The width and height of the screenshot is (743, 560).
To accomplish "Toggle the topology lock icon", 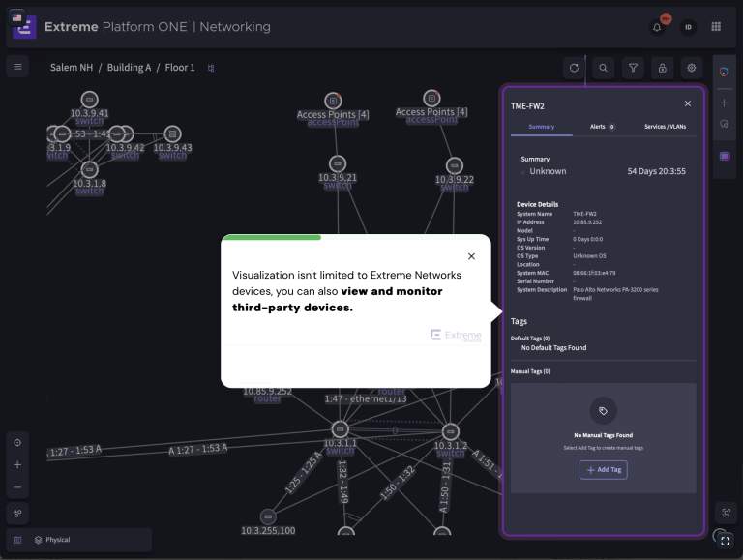I will [662, 69].
